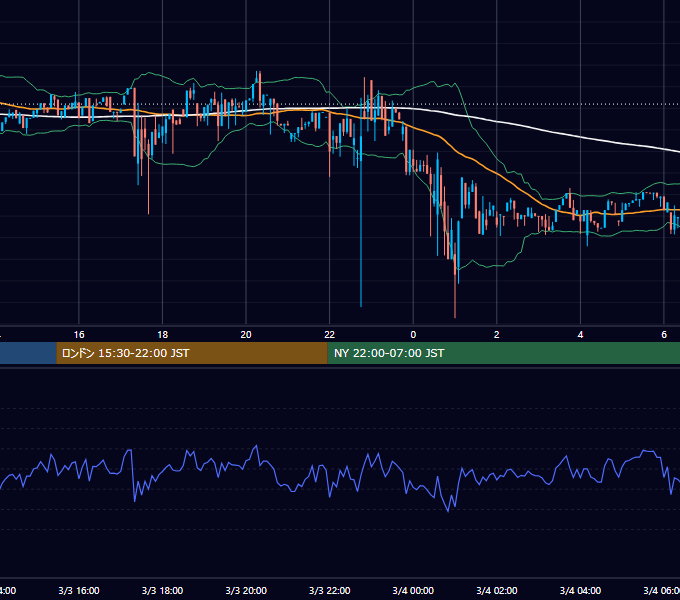Click the "3/3 16:00" label on the indicator axis
The width and height of the screenshot is (680, 600).
pyautogui.click(x=79, y=590)
